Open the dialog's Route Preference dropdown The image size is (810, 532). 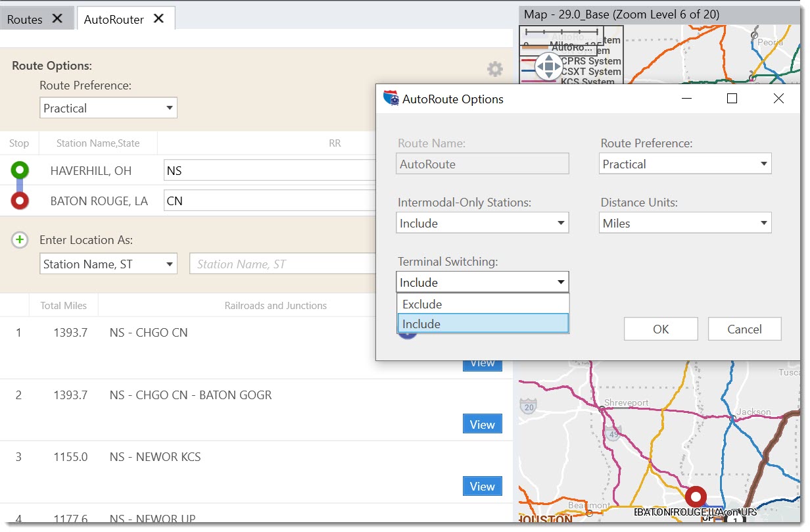click(684, 164)
